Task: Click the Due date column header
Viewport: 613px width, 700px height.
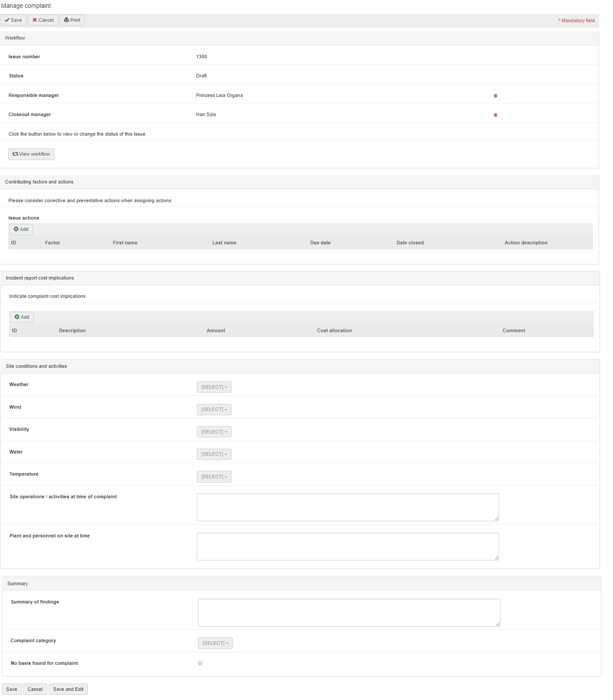Action: click(x=320, y=243)
